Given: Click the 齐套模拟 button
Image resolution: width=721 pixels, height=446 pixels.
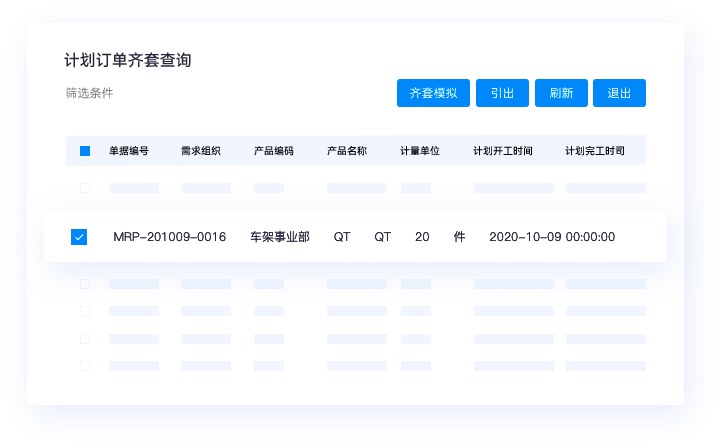Looking at the screenshot, I should pos(433,93).
